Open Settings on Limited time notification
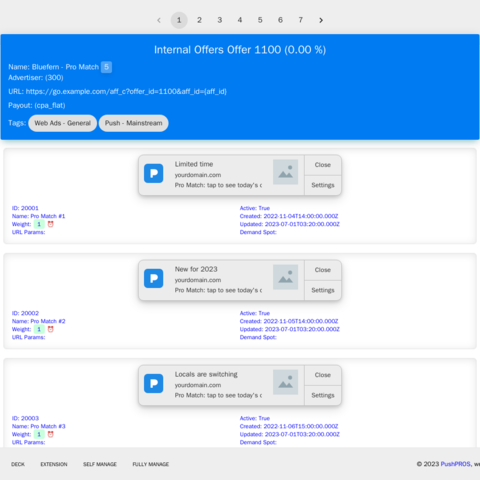480x480 pixels. (323, 185)
